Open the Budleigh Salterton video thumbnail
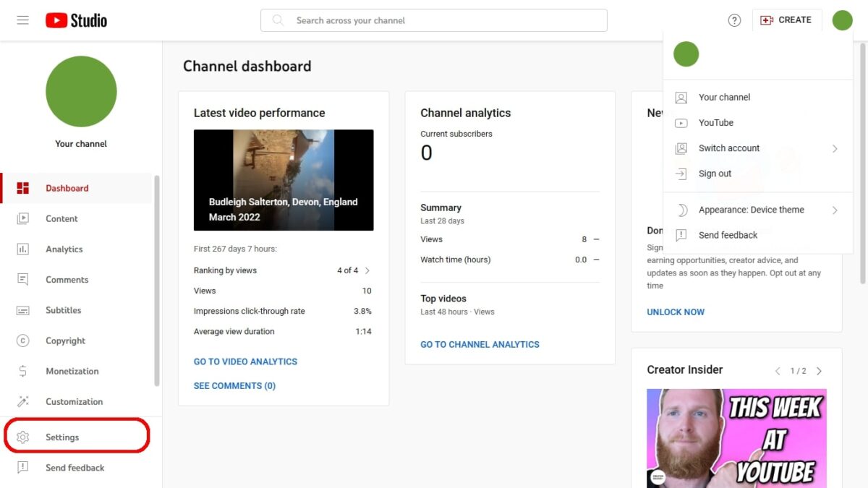The height and width of the screenshot is (488, 868). 284,180
